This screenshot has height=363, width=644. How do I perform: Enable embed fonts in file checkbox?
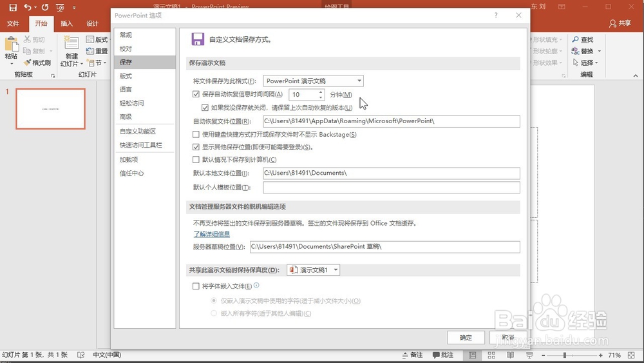[x=196, y=286]
